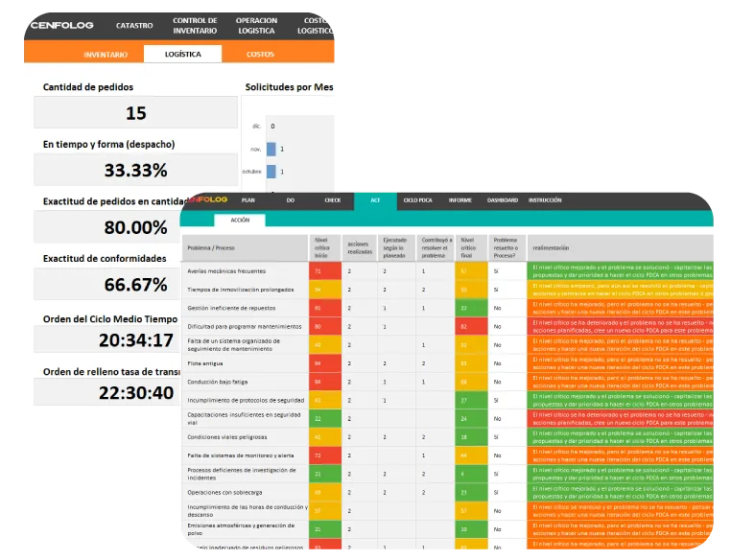Select the ACT tab

click(375, 200)
